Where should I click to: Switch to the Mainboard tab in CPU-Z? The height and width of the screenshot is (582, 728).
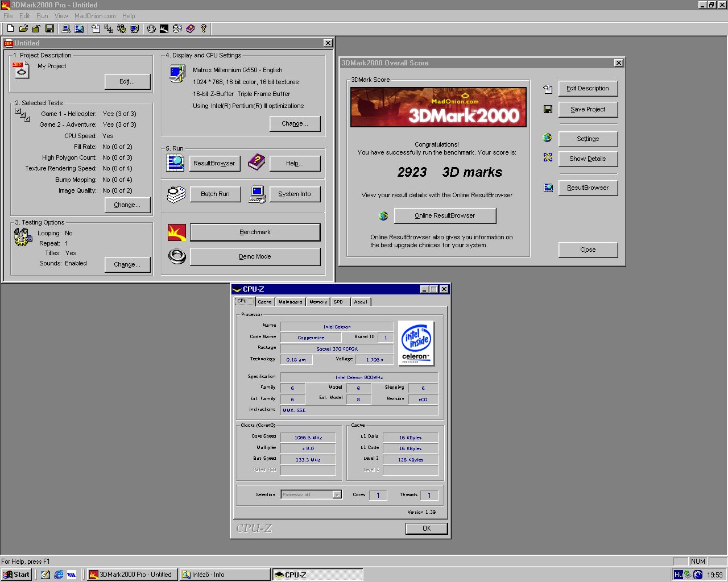tap(291, 302)
